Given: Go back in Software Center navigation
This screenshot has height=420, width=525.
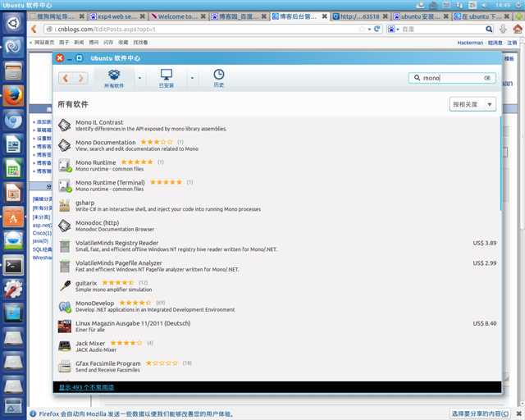Looking at the screenshot, I should click(66, 78).
